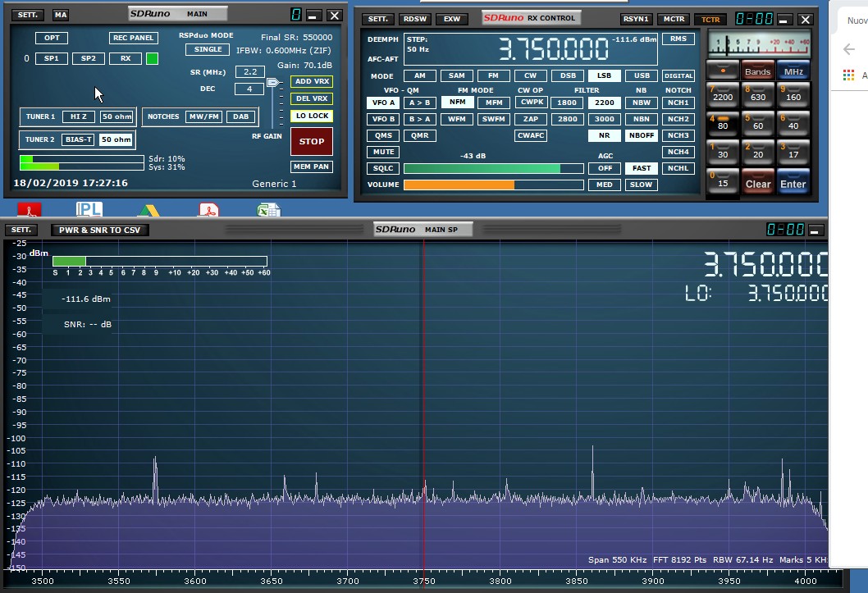The image size is (868, 593).
Task: Select the 15 band keypad key
Action: [723, 180]
